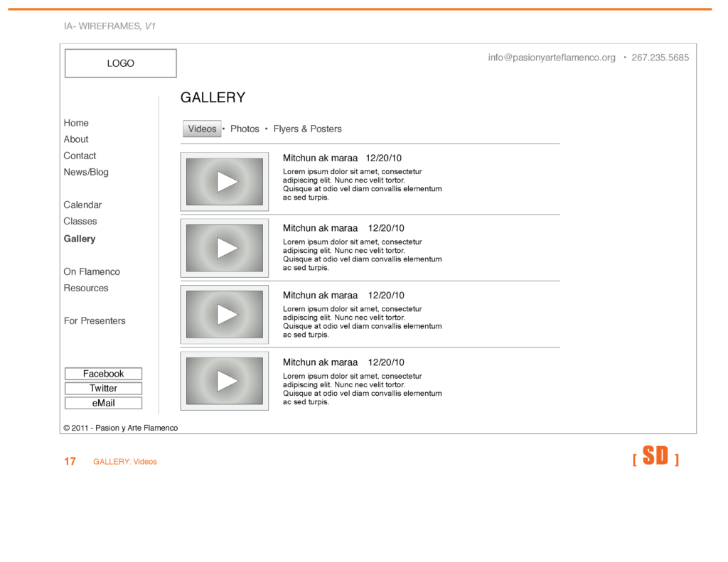Select the Videos tab

pyautogui.click(x=202, y=129)
